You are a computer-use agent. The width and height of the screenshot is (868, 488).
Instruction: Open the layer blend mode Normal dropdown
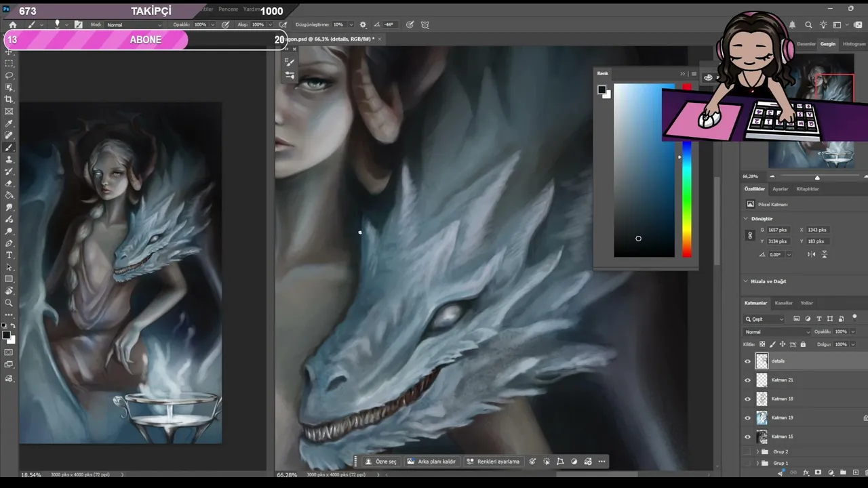pos(777,332)
